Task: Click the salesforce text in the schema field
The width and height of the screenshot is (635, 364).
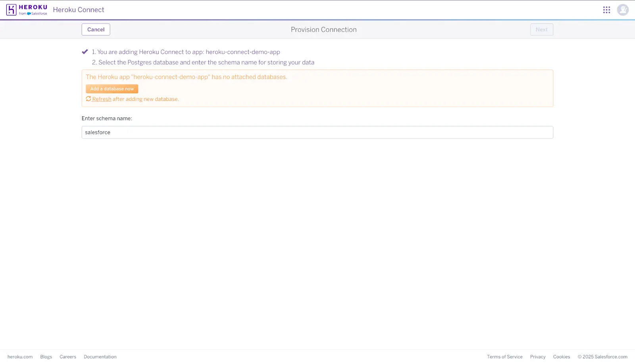Action: tap(97, 132)
